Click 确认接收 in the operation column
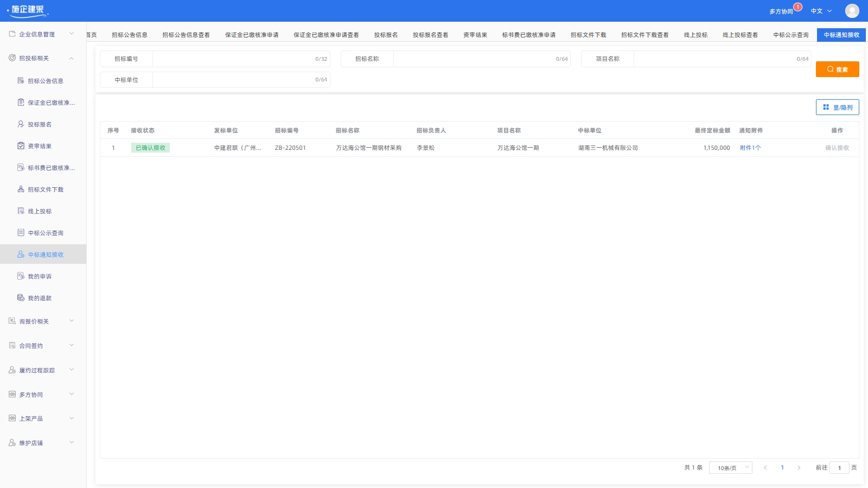868x488 pixels. point(837,148)
